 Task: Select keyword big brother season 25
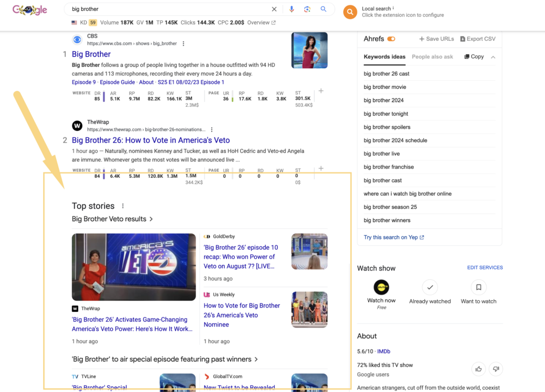(x=390, y=207)
